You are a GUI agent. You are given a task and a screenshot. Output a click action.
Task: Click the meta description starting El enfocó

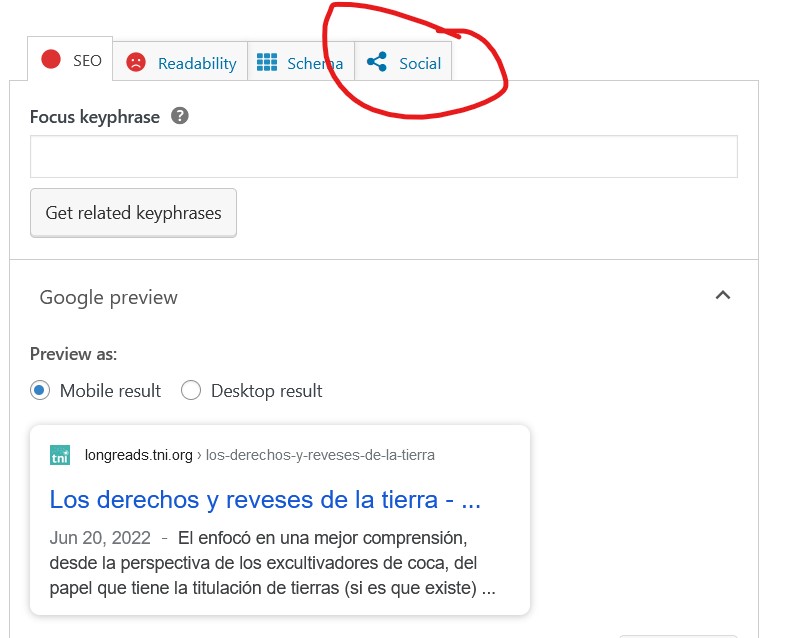(272, 563)
